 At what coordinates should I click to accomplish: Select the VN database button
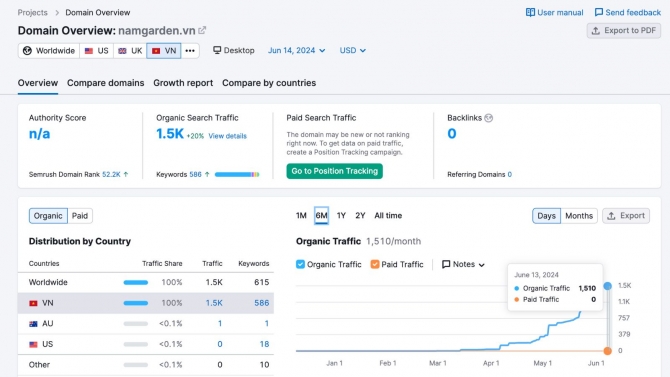[164, 51]
